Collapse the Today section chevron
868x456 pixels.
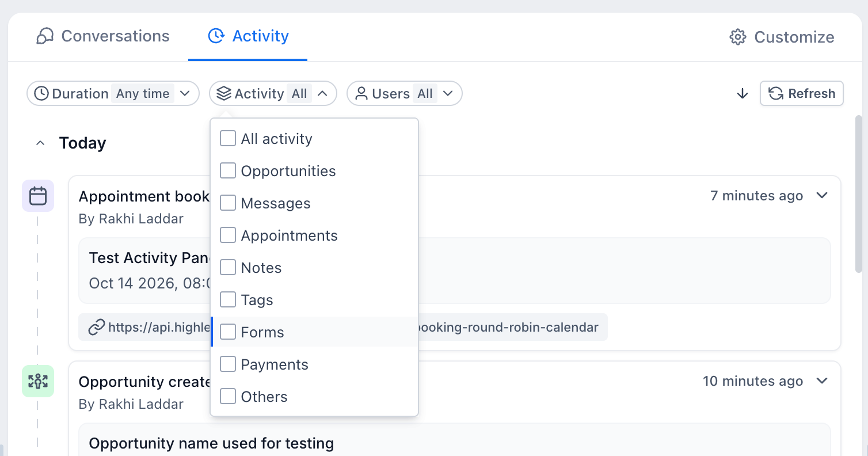(40, 143)
